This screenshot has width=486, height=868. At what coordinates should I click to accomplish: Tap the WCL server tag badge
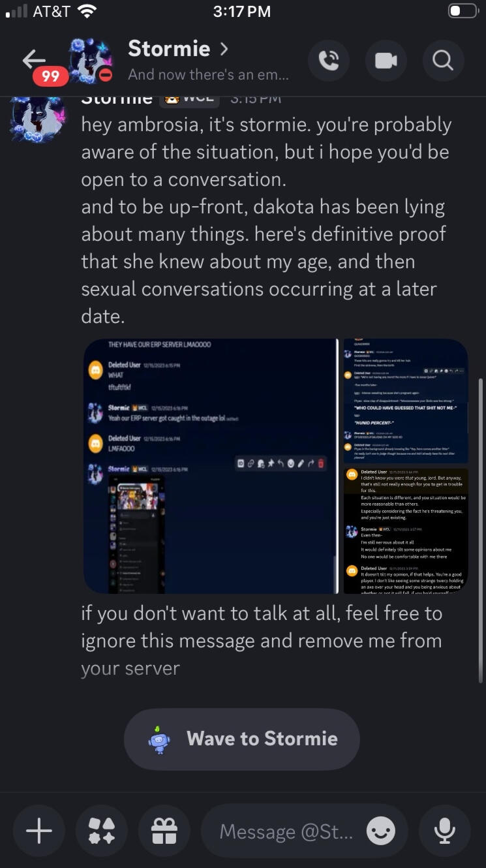(x=190, y=99)
